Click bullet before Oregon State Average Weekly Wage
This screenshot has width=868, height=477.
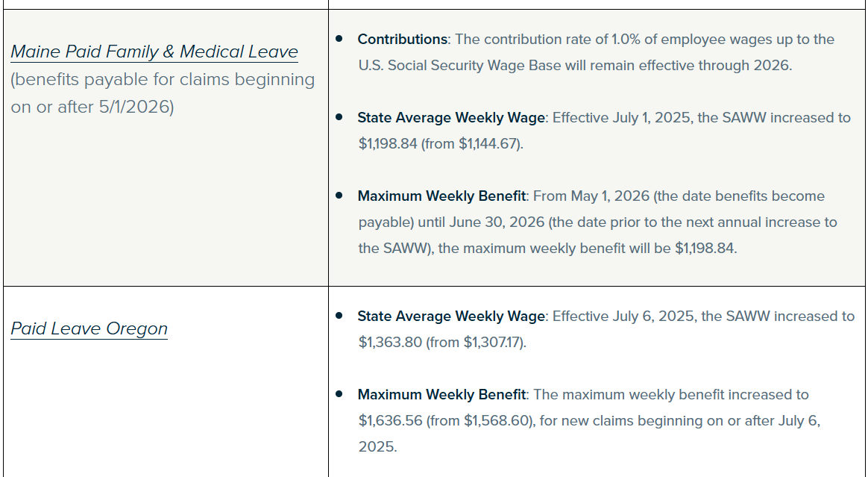tap(339, 315)
